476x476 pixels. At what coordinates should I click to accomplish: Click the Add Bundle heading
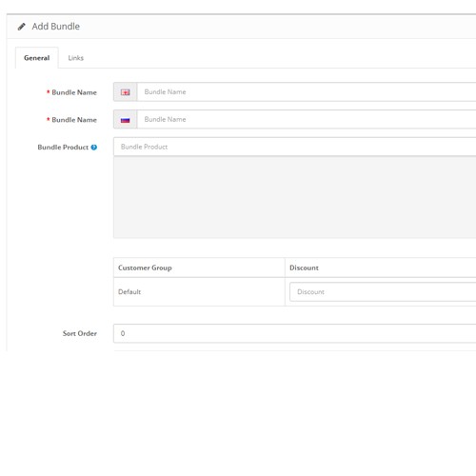(56, 27)
